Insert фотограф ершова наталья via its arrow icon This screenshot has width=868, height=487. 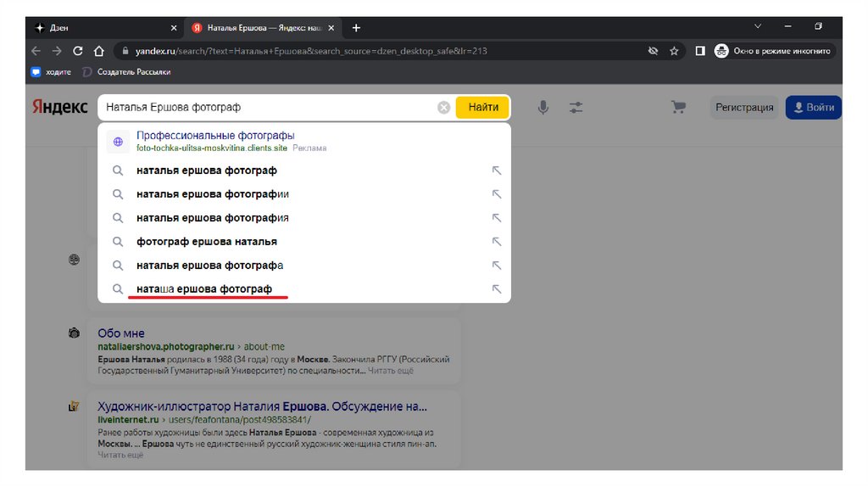[x=497, y=242]
